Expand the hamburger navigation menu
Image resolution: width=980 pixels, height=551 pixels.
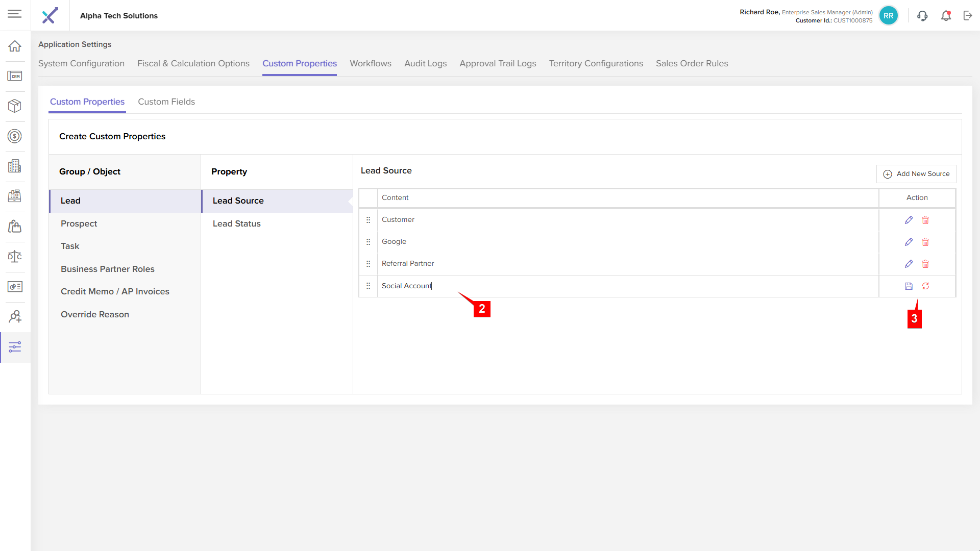tap(15, 14)
